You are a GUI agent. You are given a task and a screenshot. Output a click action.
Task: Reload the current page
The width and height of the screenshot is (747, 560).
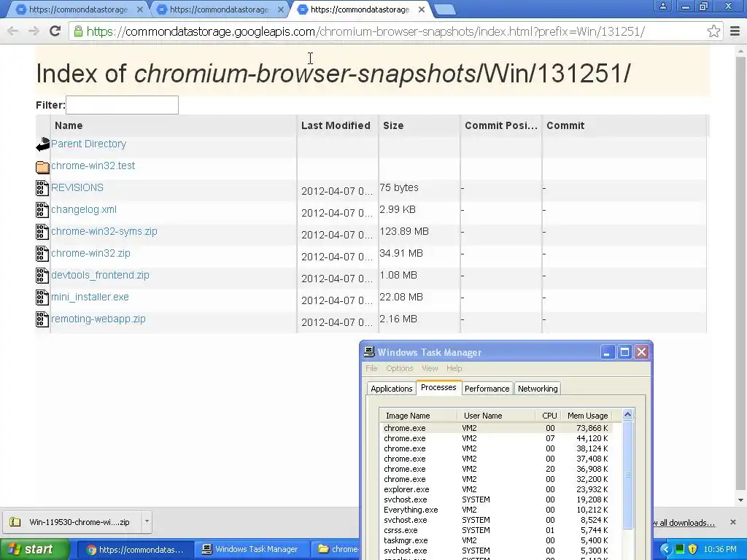pos(55,31)
